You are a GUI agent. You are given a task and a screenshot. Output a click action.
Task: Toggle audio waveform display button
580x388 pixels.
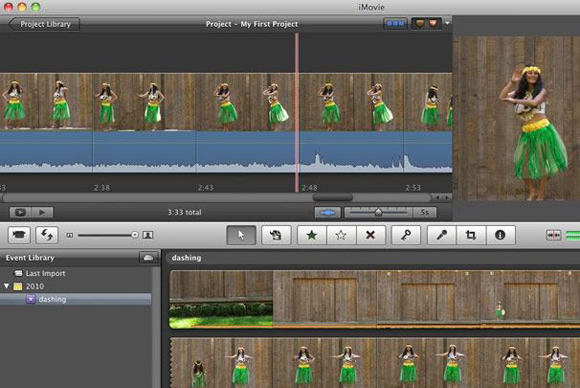[x=327, y=212]
